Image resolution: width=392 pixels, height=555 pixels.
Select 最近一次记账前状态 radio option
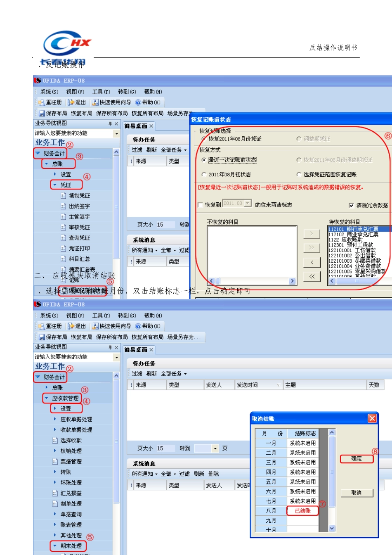(204, 160)
